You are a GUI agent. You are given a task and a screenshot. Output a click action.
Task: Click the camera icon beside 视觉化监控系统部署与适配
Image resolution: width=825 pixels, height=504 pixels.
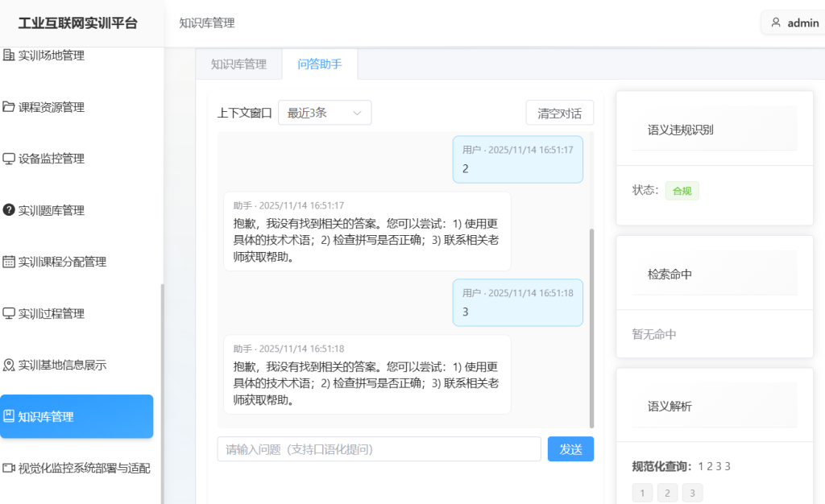coord(9,468)
